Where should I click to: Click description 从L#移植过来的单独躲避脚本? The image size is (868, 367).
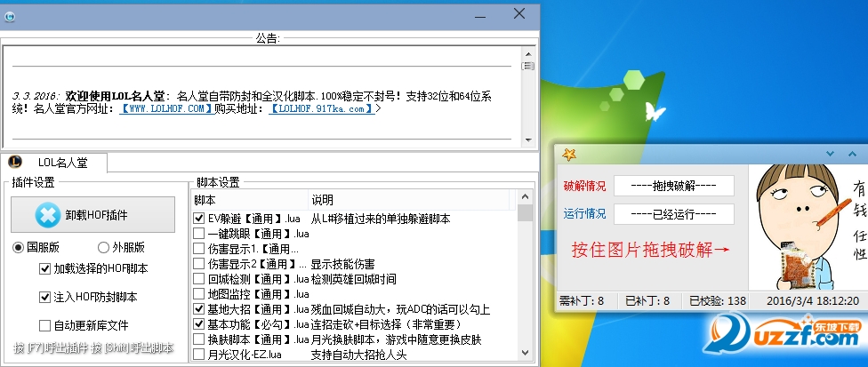click(381, 219)
